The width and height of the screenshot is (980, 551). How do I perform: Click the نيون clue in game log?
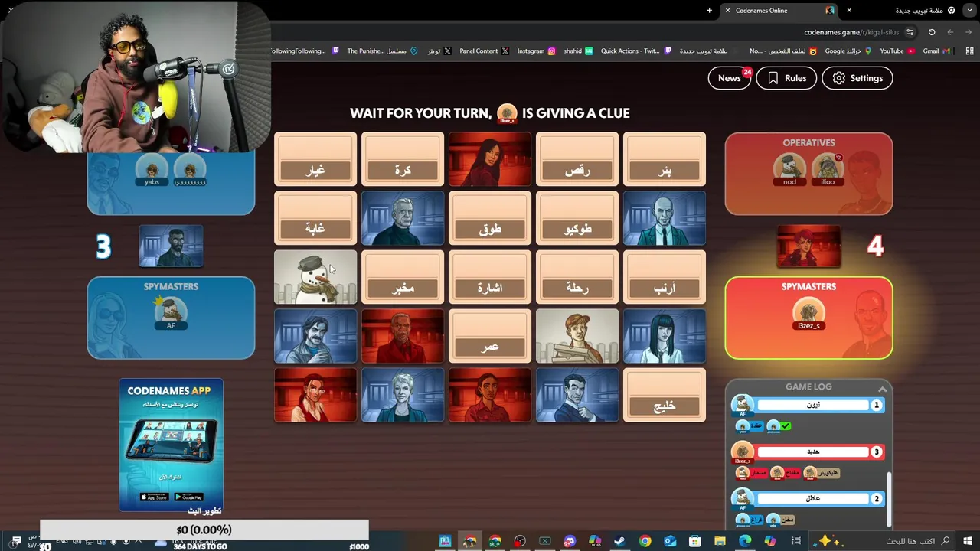pyautogui.click(x=813, y=405)
